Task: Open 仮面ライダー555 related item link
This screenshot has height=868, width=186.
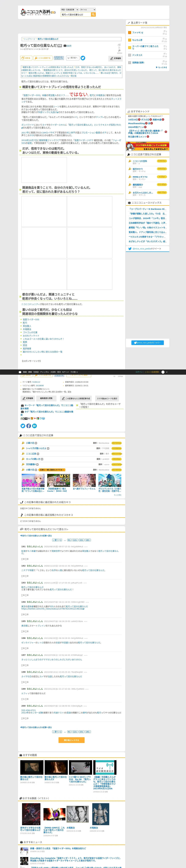Action: [31, 319]
